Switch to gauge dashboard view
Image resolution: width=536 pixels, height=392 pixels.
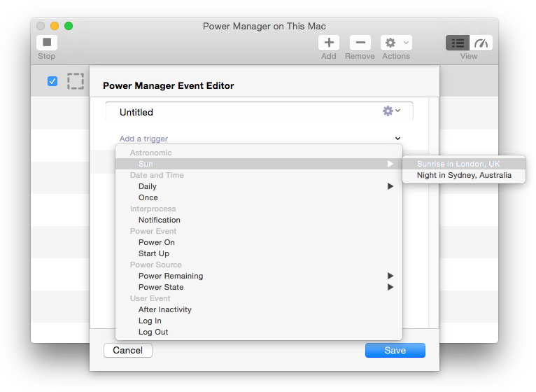click(481, 43)
